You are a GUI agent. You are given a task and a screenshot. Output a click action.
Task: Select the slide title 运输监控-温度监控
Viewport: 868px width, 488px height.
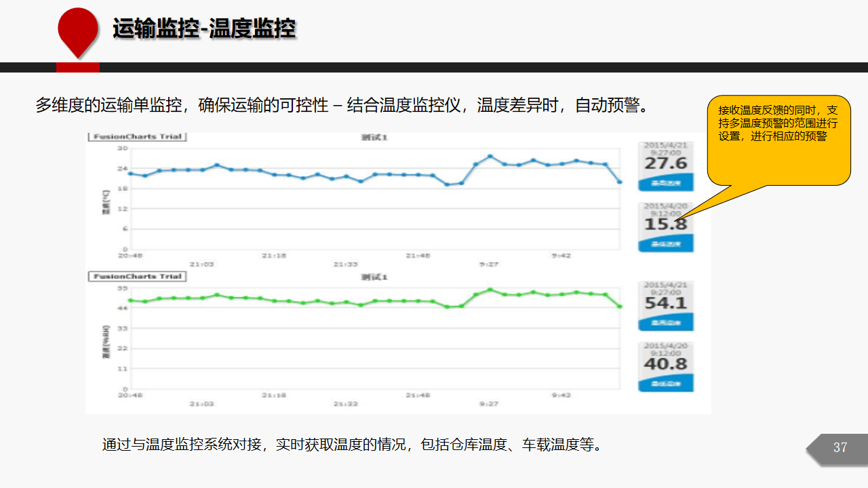pyautogui.click(x=204, y=29)
